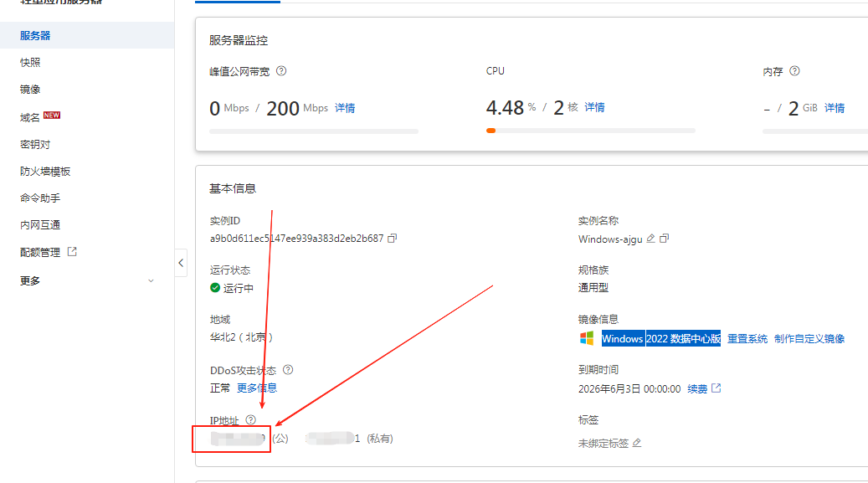
Task: Open renewal page via icon beside 续费
Action: click(x=718, y=388)
